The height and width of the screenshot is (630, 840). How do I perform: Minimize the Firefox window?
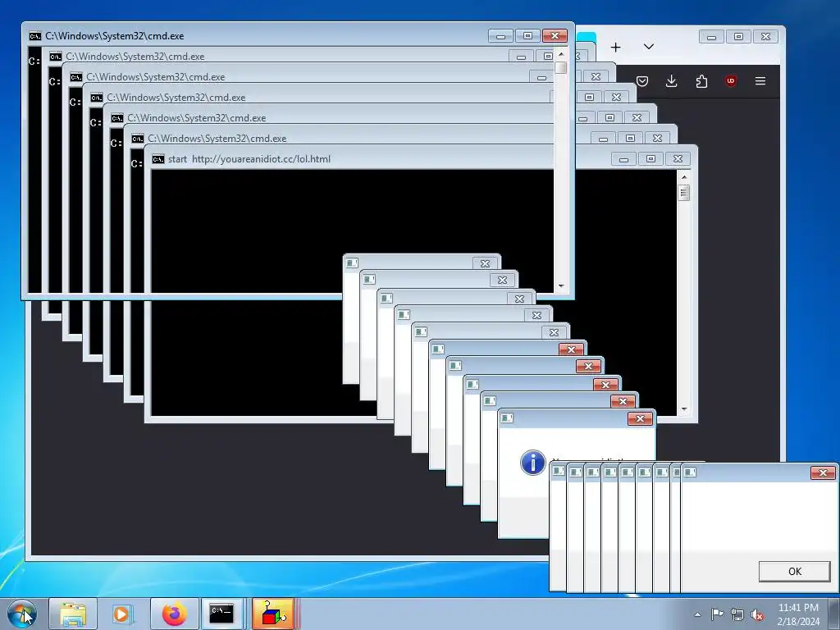[711, 36]
